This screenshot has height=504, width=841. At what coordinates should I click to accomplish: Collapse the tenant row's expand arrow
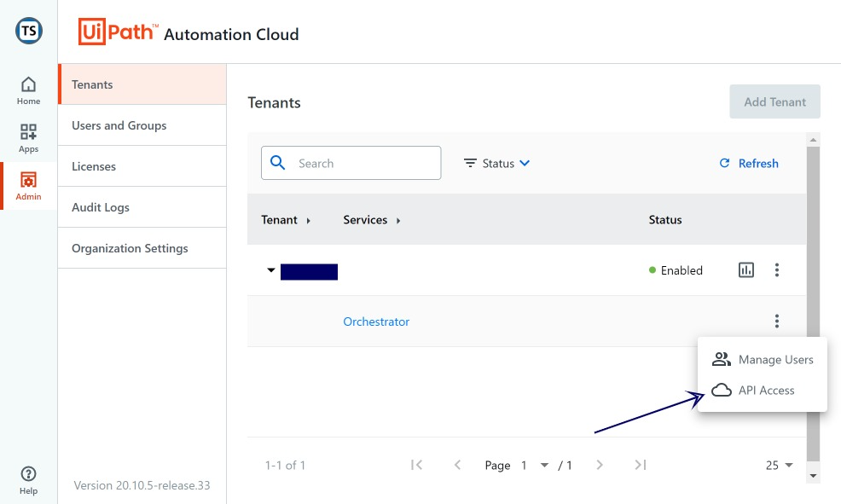(x=271, y=270)
